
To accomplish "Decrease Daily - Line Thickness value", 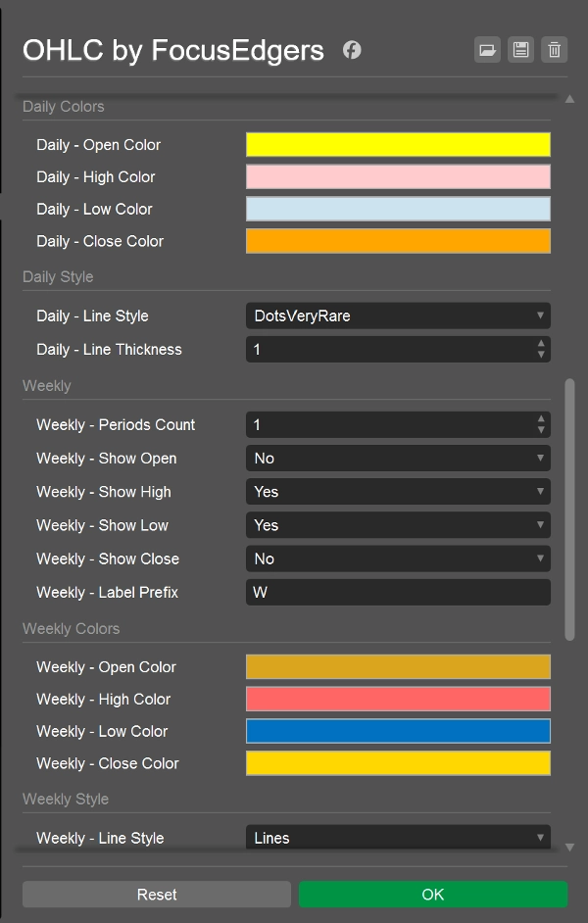I will [x=541, y=355].
